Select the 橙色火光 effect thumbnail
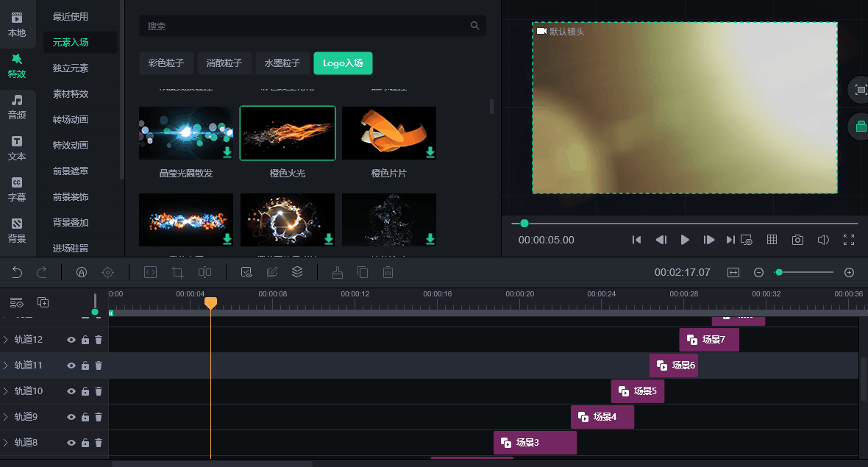 click(x=288, y=133)
